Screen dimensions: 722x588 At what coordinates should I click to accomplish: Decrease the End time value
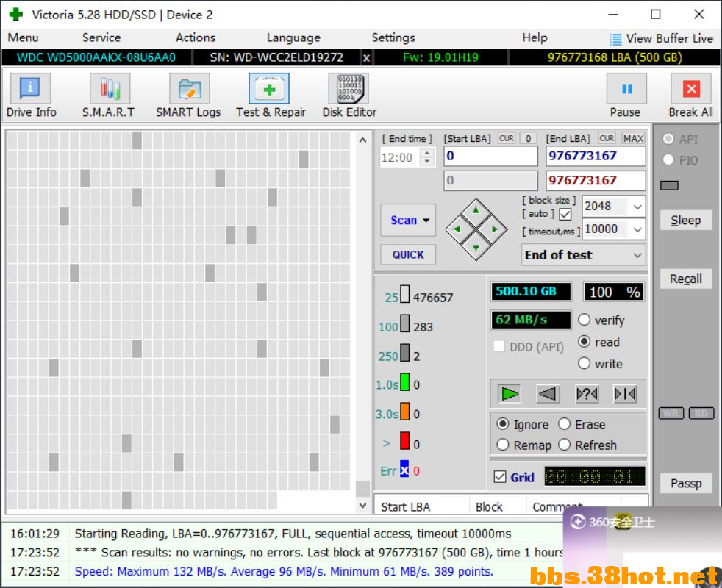427,162
